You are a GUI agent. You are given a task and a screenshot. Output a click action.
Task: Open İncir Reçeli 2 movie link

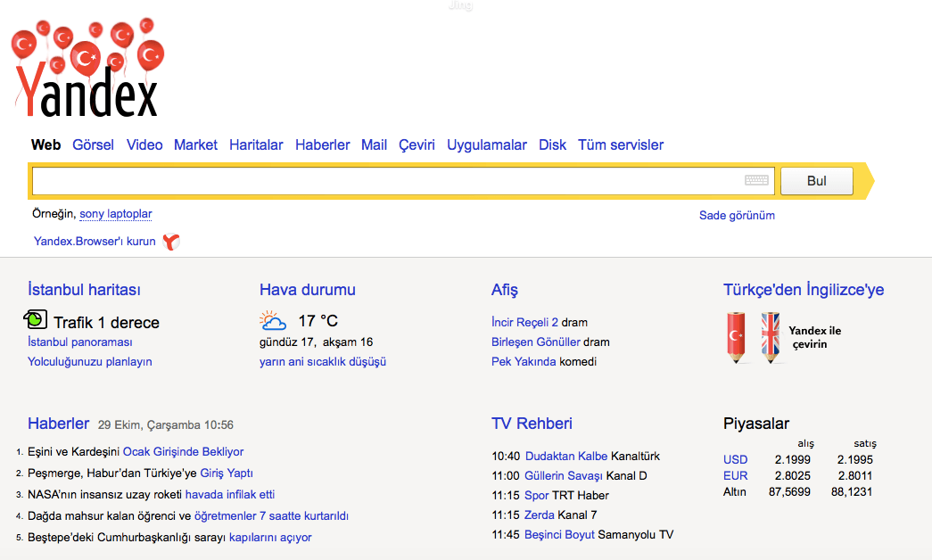click(524, 322)
